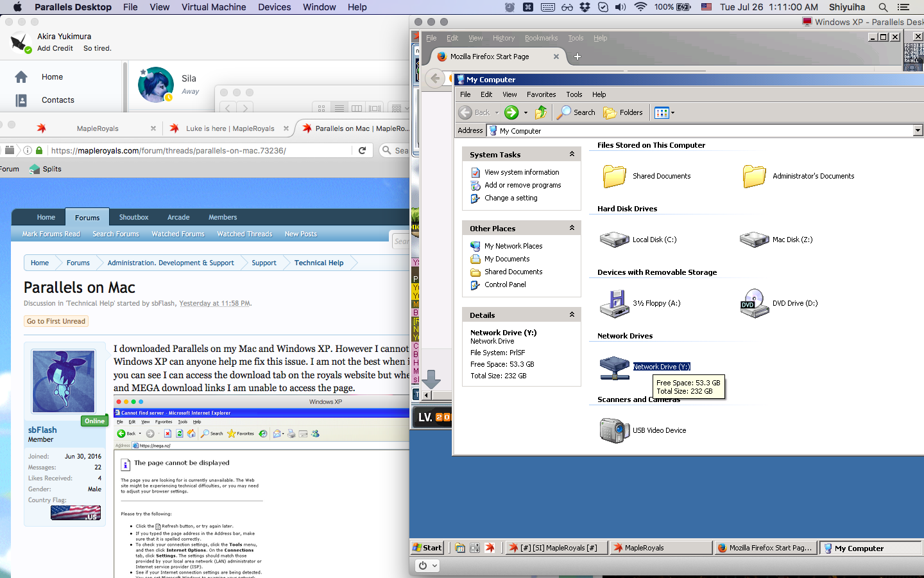Collapse the System Tasks panel
Viewport: 924px width, 578px height.
pyautogui.click(x=572, y=154)
